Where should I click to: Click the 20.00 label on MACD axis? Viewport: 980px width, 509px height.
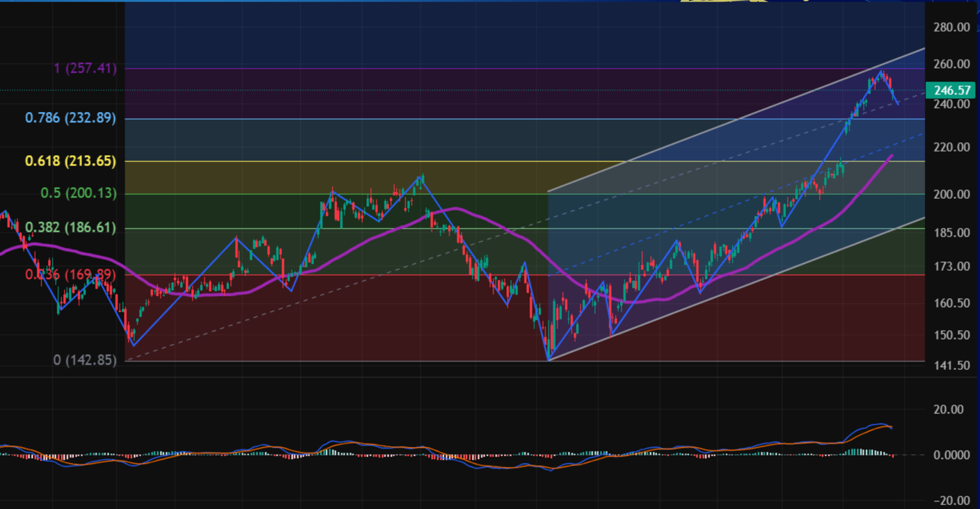948,410
